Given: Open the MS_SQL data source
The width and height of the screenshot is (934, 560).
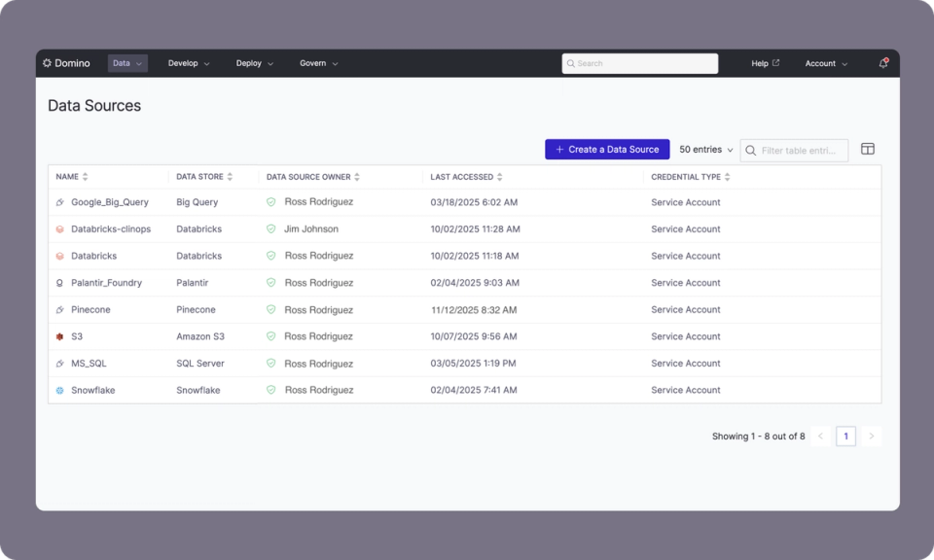Looking at the screenshot, I should pos(89,363).
